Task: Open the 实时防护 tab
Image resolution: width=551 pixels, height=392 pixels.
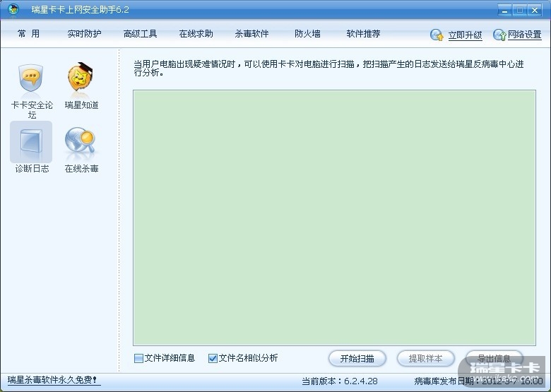Action: pyautogui.click(x=84, y=34)
